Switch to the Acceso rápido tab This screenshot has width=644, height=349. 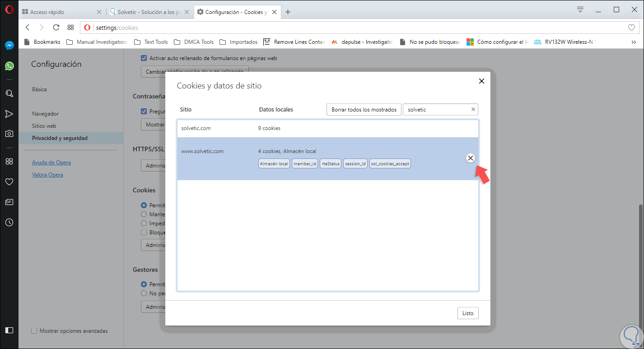pyautogui.click(x=62, y=12)
